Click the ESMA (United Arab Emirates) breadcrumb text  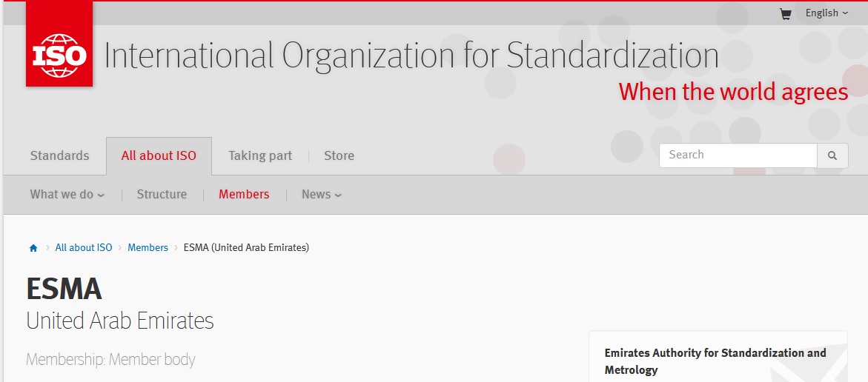point(246,248)
